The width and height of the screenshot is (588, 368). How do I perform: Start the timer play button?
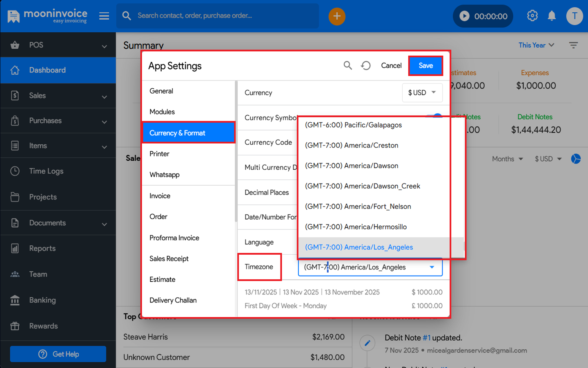click(464, 16)
